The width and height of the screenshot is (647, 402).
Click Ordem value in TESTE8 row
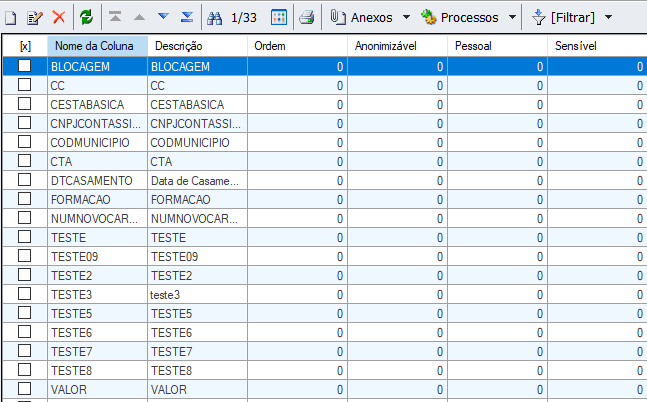[297, 370]
